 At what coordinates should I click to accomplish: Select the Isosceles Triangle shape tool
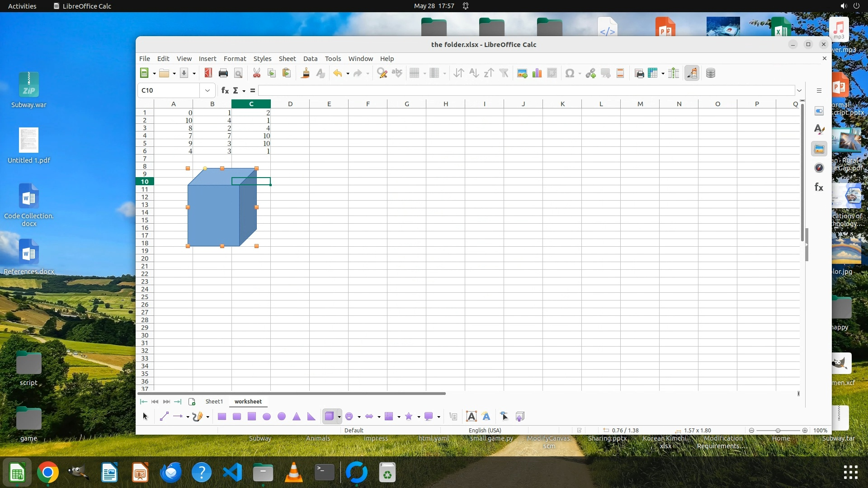[x=297, y=417]
